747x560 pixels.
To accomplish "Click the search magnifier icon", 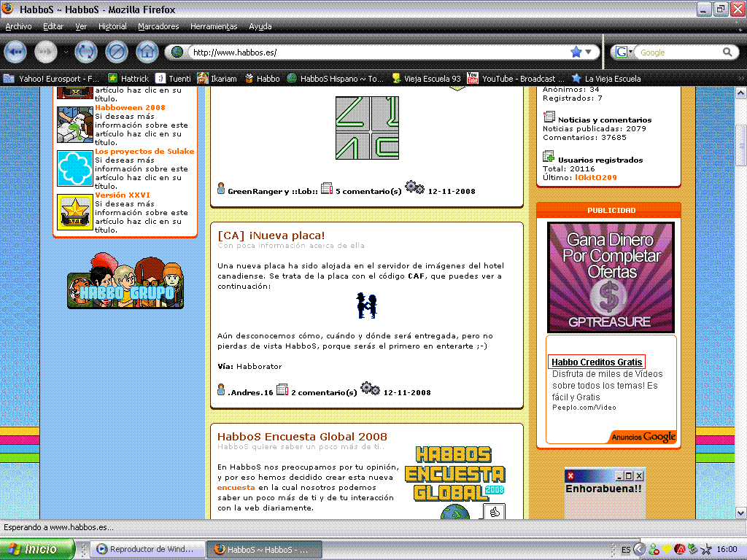I will 727,52.
